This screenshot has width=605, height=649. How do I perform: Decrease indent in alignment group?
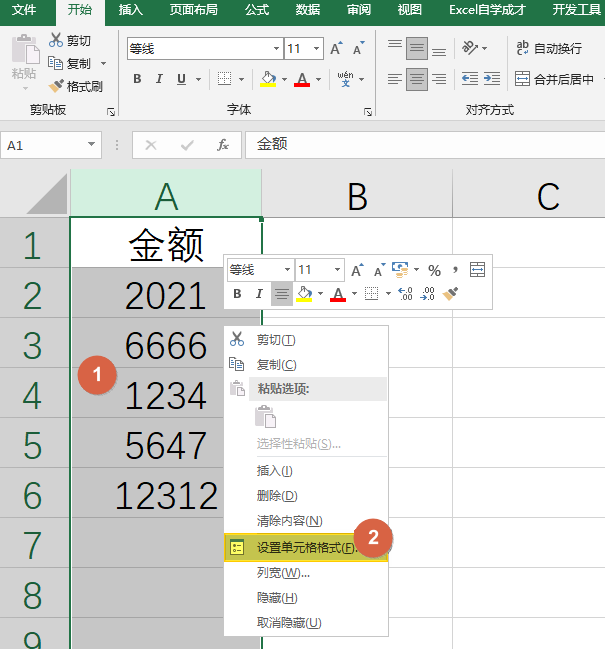coord(470,79)
